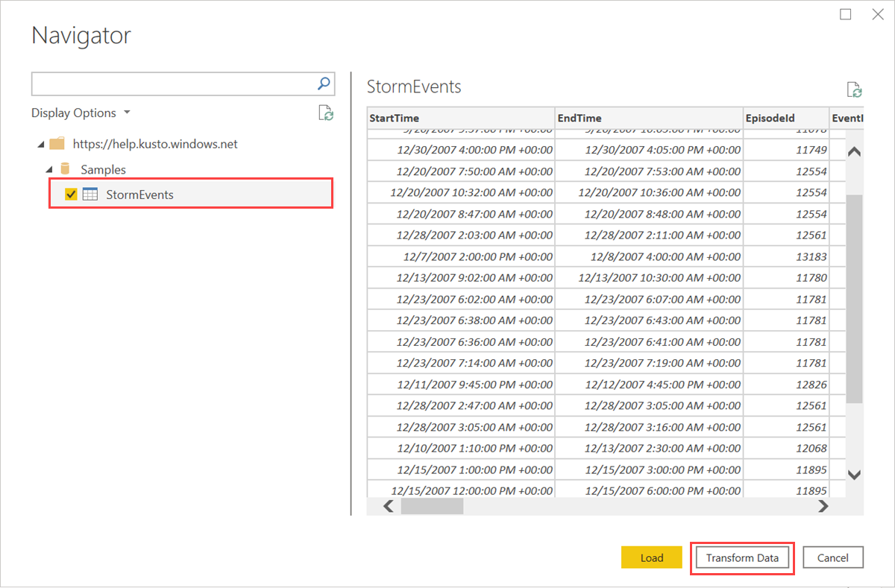This screenshot has height=588, width=895.
Task: Click StartTime cell 12/23/2007 7:14:00 AM
Action: point(461,363)
